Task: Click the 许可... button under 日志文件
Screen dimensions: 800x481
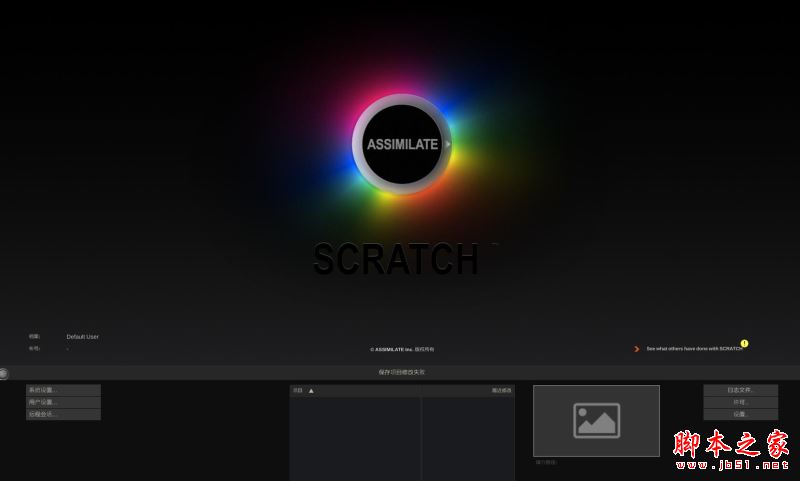Action: point(740,402)
